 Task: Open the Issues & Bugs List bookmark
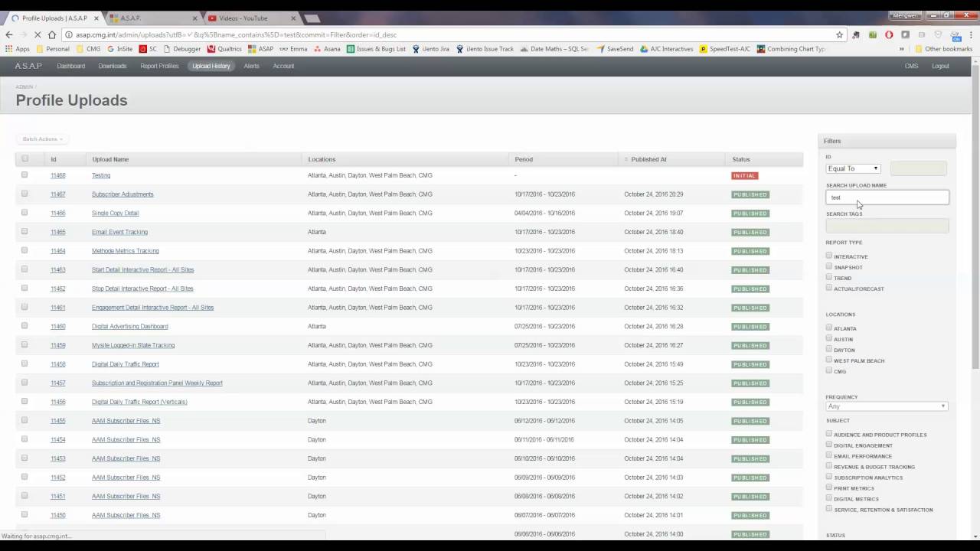[376, 49]
